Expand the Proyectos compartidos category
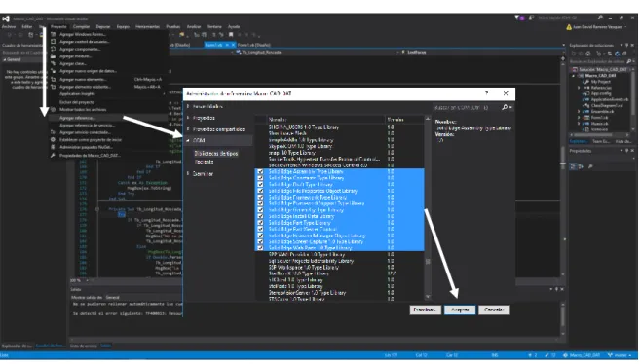641x364 pixels. [x=188, y=129]
